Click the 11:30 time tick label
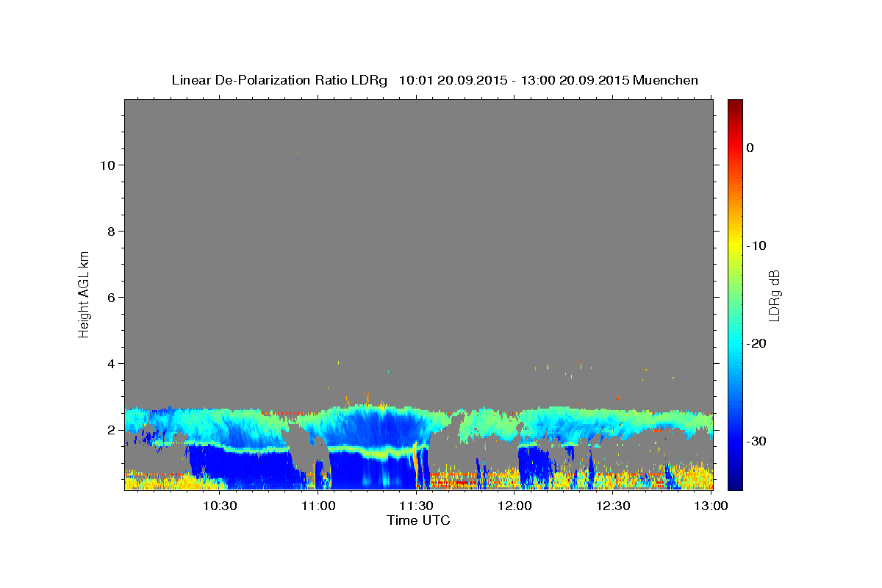 click(416, 506)
